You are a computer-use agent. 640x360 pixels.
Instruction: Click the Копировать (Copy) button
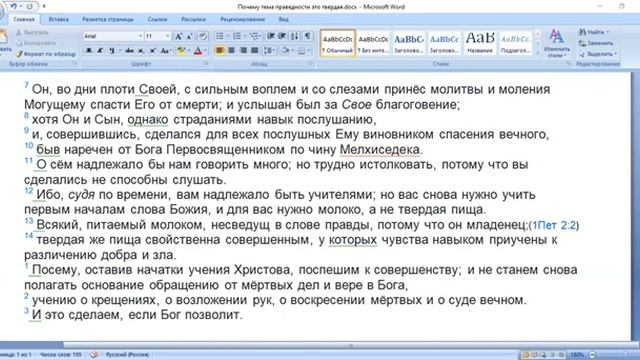point(36,43)
